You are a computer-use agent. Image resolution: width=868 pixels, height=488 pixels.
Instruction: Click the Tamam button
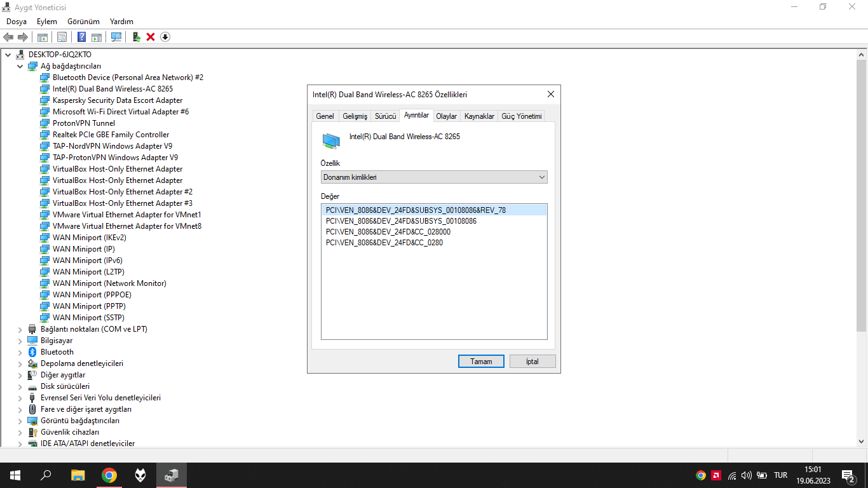click(481, 361)
